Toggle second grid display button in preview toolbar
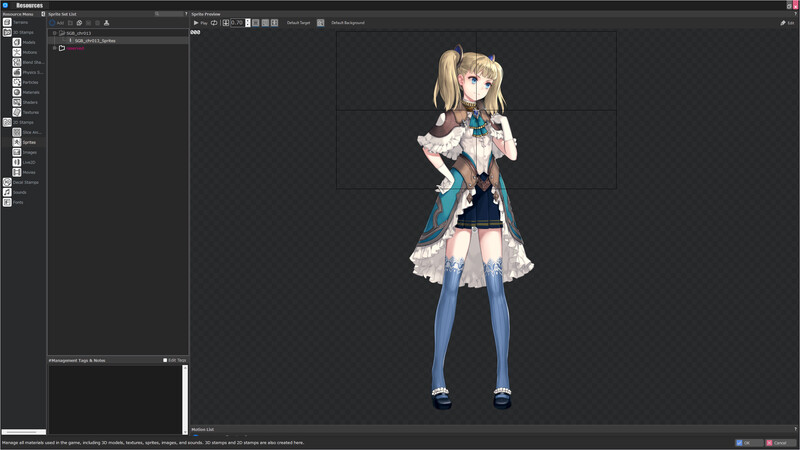Viewport: 800px width, 450px height. coord(265,23)
